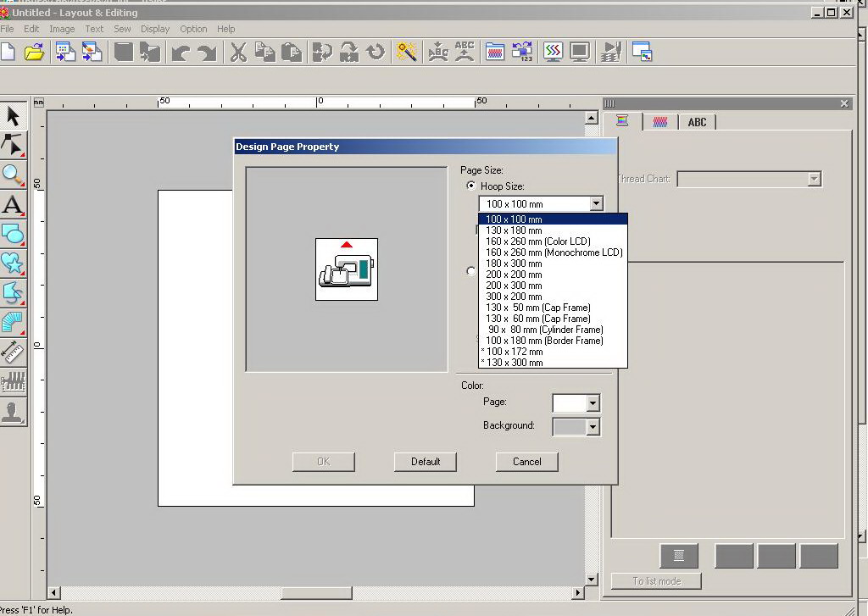Screen dimensions: 868x616
Task: Click the Open folder toolbar icon
Action: (34, 53)
